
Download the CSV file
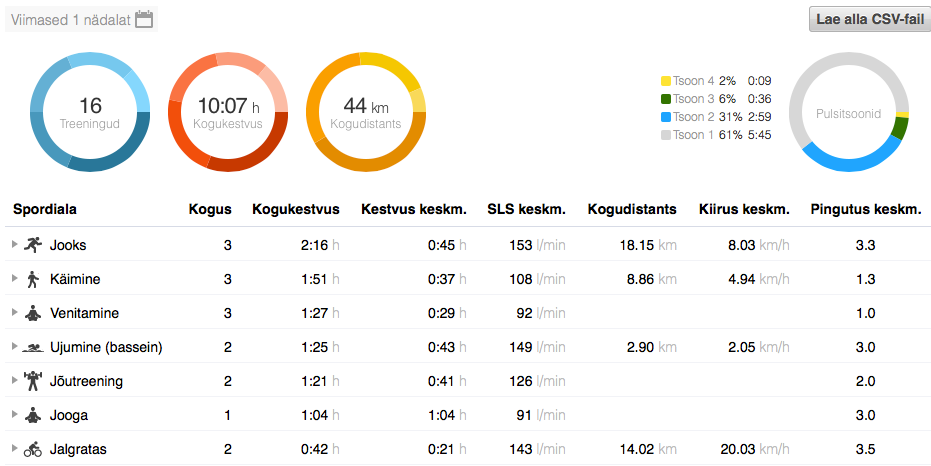[869, 19]
